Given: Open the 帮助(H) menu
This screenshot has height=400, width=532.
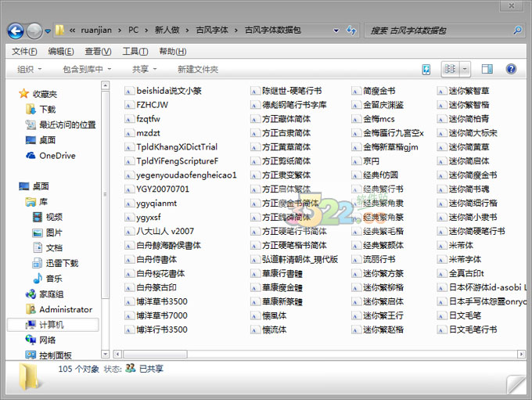Looking at the screenshot, I should tap(173, 52).
